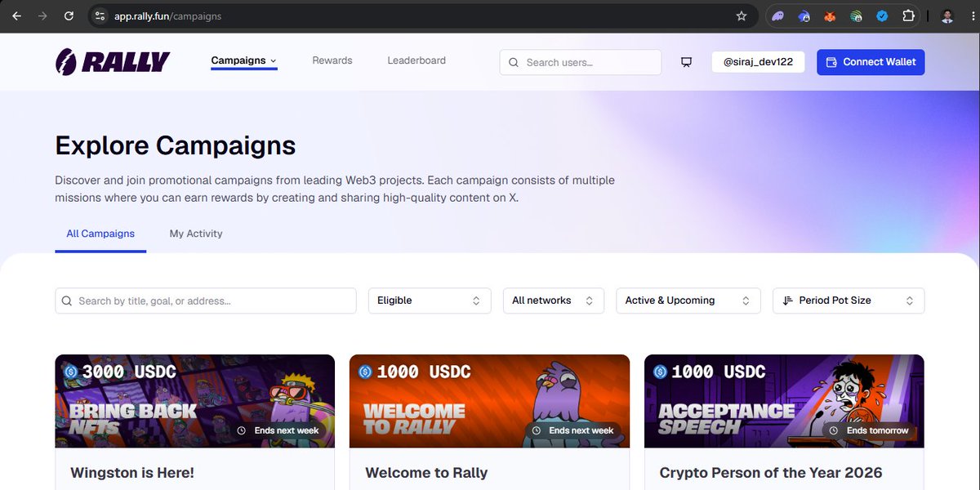The width and height of the screenshot is (980, 490).
Task: Click the Ends next week badge on Wingston card
Action: click(x=278, y=430)
